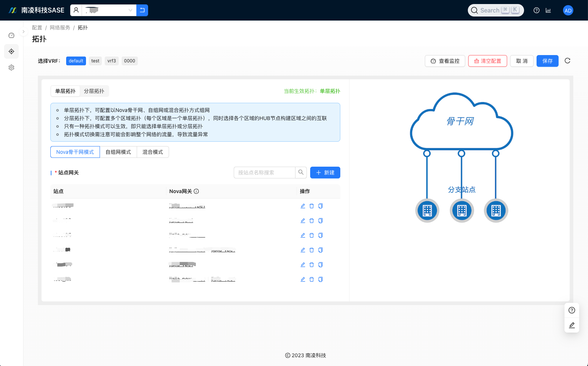Delete the sixth site gateway row

tap(312, 279)
